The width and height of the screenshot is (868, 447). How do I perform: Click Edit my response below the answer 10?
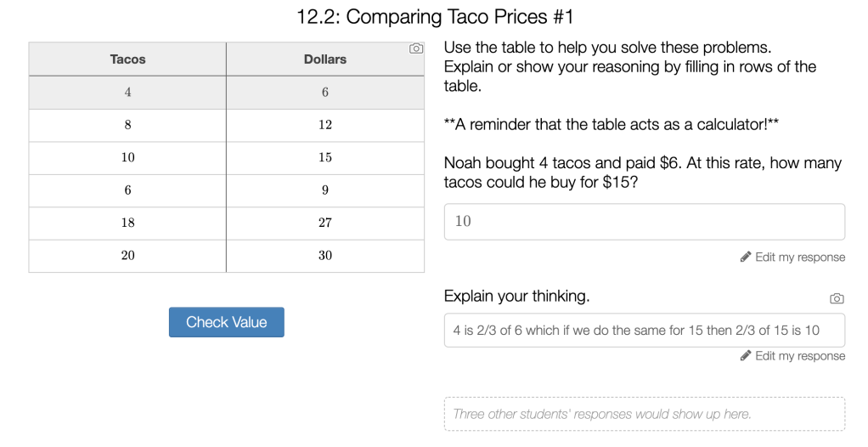tap(799, 257)
